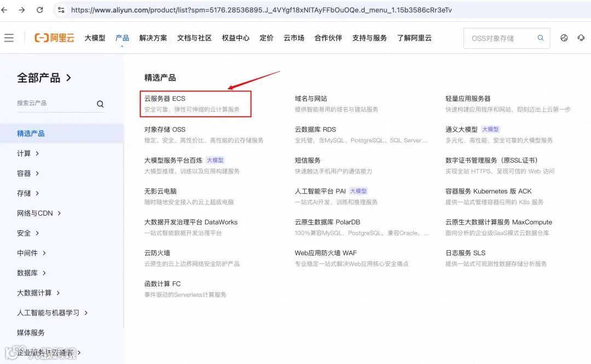Reload the page with the refresh icon

point(39,10)
